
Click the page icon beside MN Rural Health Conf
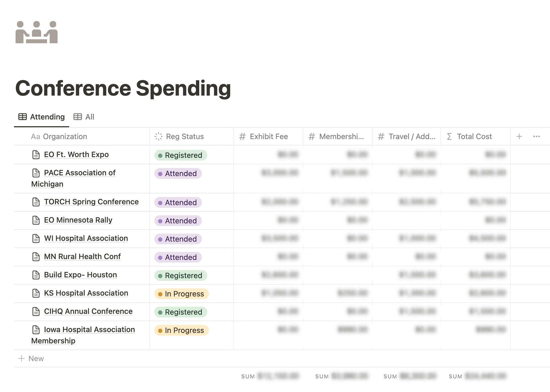[x=36, y=257]
